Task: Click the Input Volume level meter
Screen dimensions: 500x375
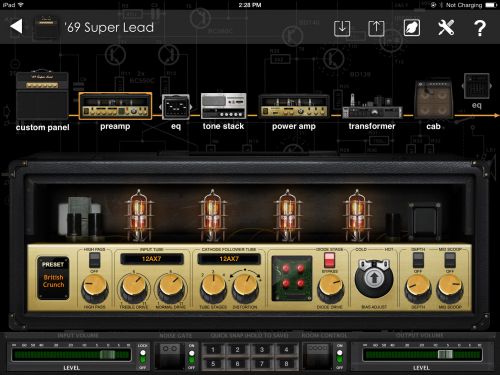Action: (71, 355)
